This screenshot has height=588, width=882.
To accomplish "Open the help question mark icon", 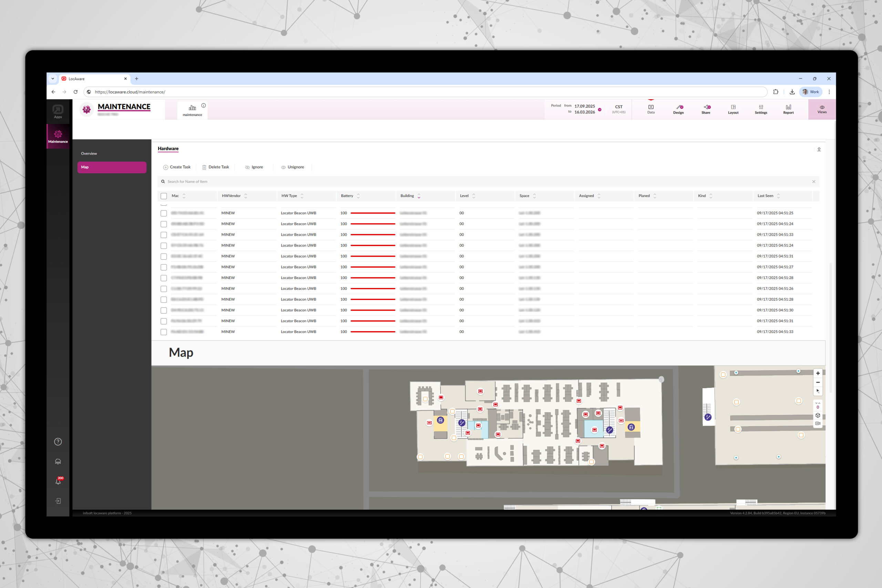I will coord(58,442).
